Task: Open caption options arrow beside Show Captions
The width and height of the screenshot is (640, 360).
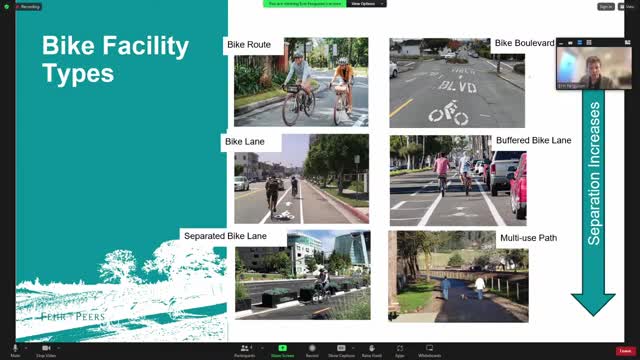Action: point(353,348)
